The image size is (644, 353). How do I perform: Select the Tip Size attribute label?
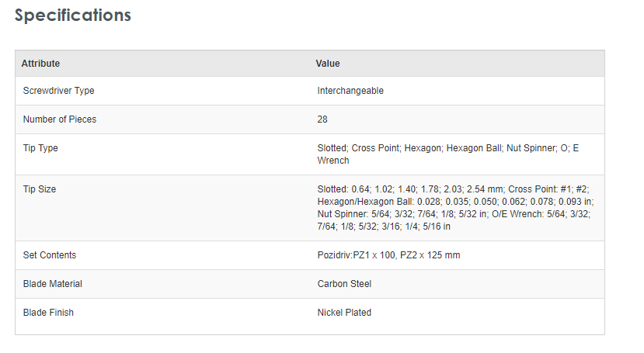coord(40,189)
